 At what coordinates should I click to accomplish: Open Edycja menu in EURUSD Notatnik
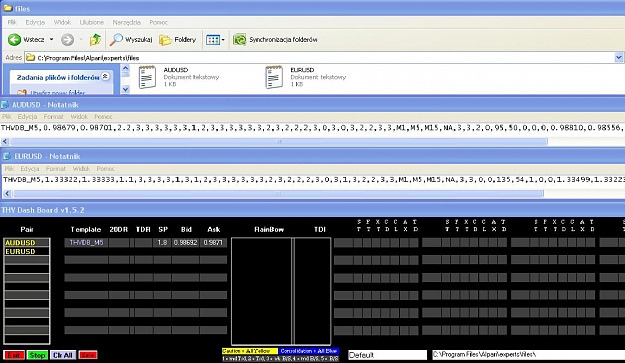(29, 169)
